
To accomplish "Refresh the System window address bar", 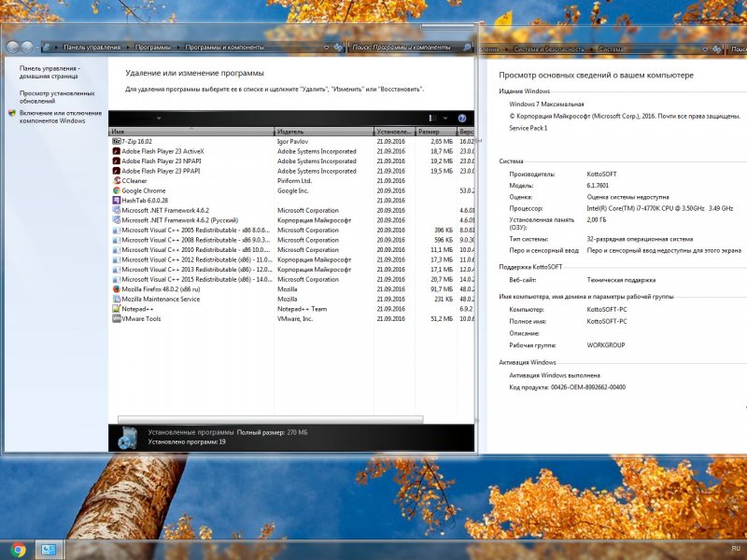I will (x=717, y=49).
